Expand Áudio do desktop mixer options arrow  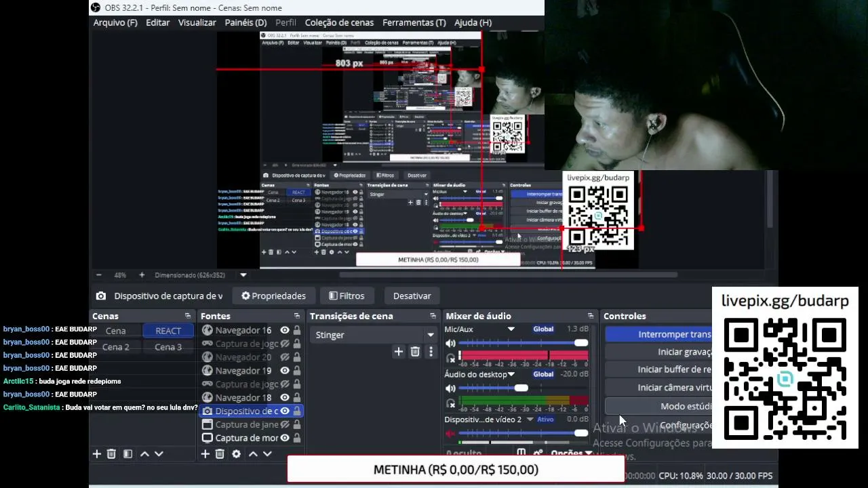(x=511, y=374)
